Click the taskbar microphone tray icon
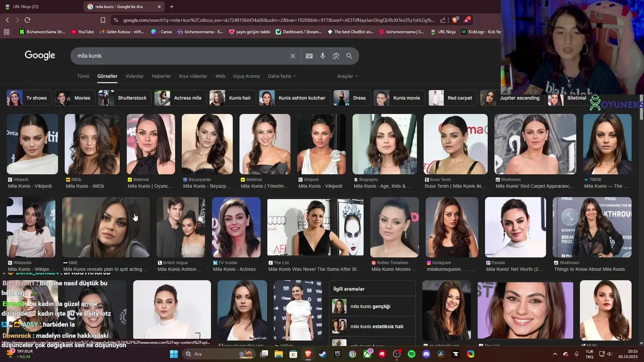 (577, 354)
